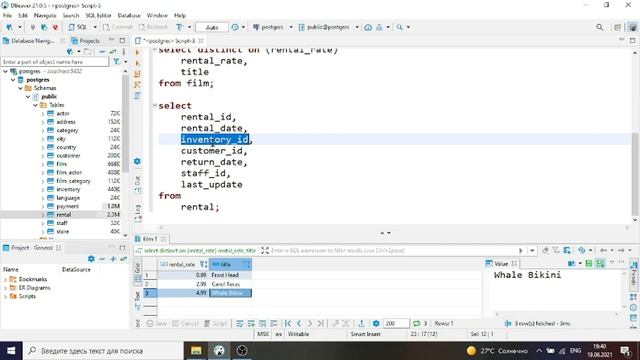Image resolution: width=640 pixels, height=360 pixels.
Task: Click the Rollback toolbar button
Action: pyautogui.click(x=153, y=27)
